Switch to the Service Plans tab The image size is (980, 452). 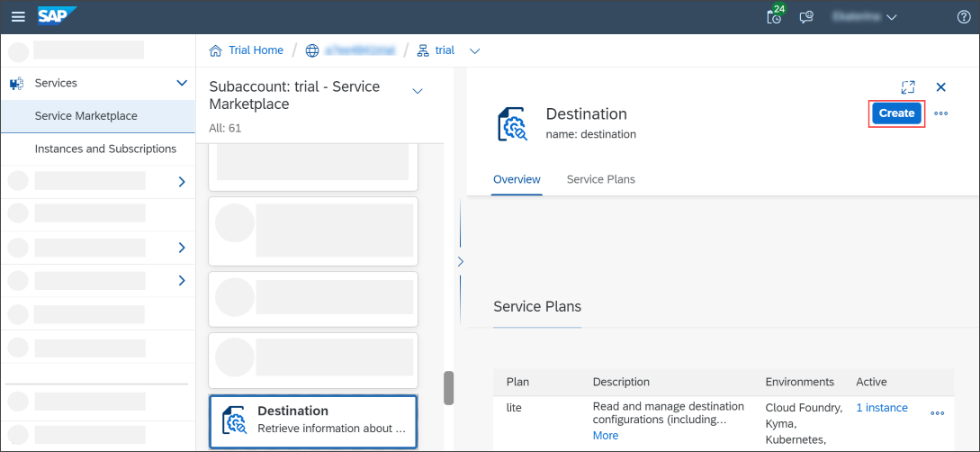(600, 179)
